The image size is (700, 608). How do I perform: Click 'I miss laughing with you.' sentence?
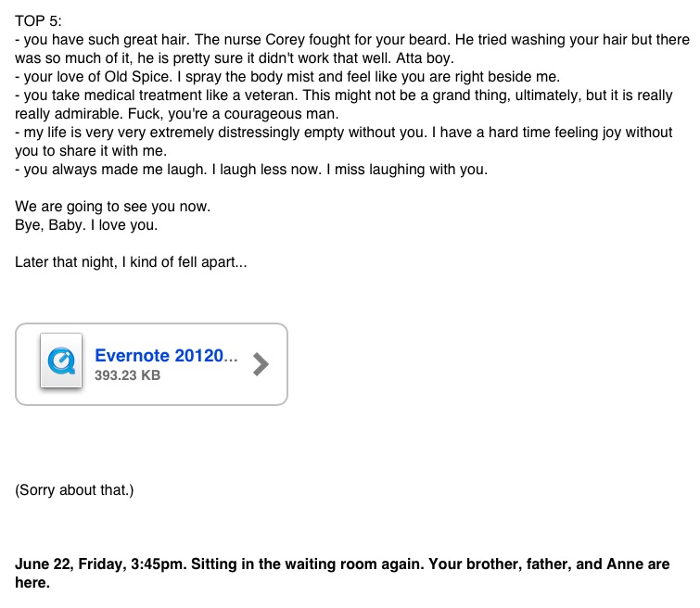click(408, 169)
